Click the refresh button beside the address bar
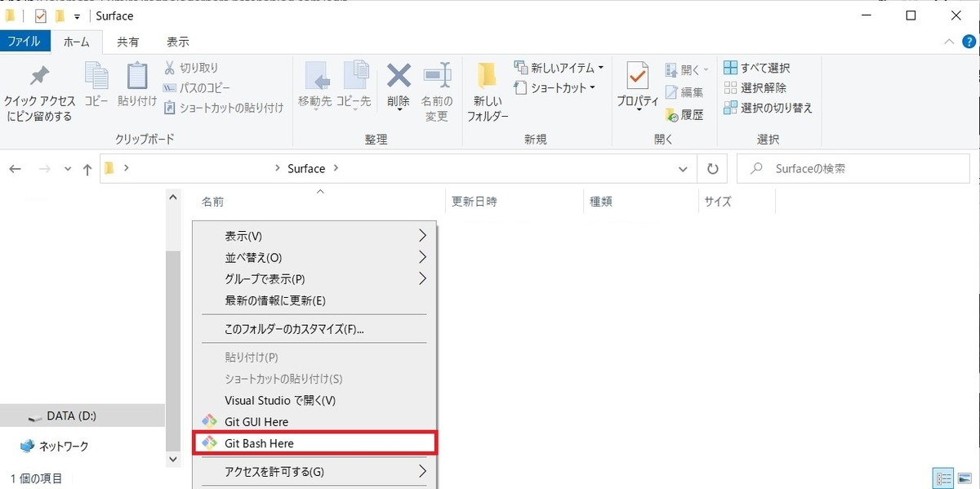This screenshot has width=980, height=489. (x=712, y=168)
